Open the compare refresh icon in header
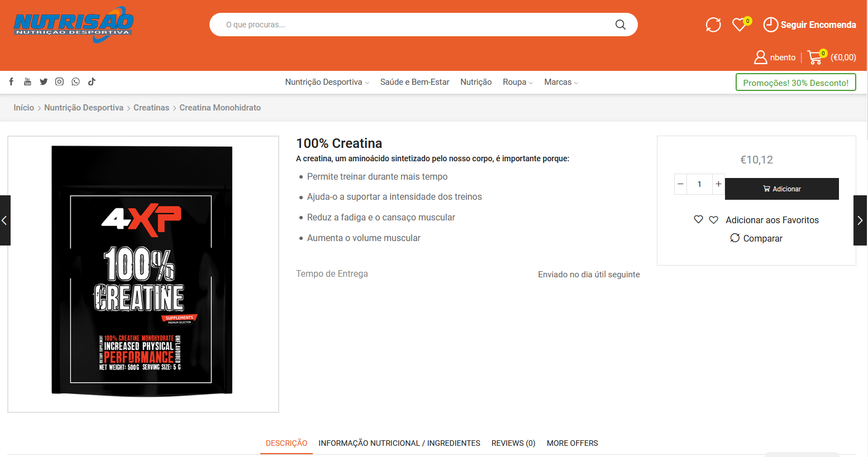The height and width of the screenshot is (457, 868). pos(713,25)
